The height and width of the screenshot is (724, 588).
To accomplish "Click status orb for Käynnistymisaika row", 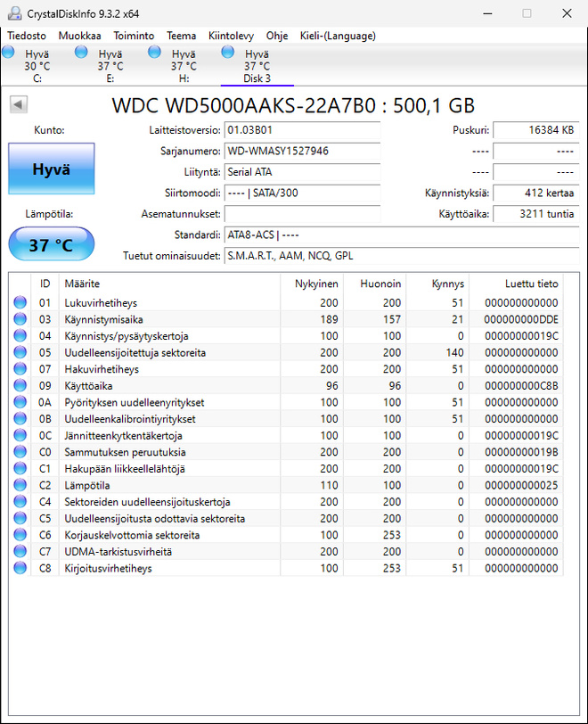I will coord(20,319).
